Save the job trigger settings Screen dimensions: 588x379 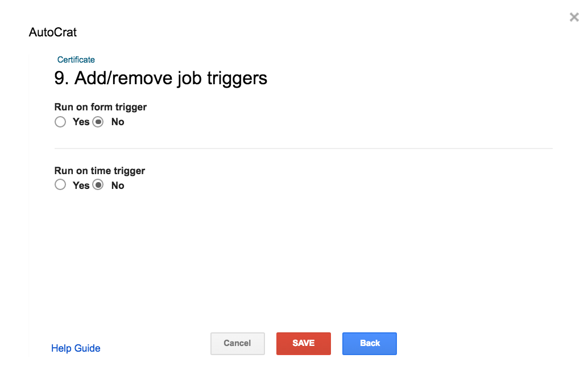coord(303,343)
